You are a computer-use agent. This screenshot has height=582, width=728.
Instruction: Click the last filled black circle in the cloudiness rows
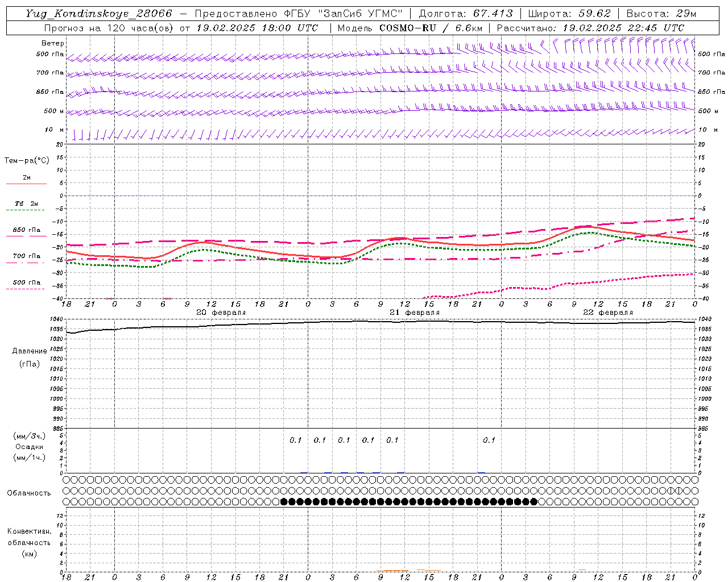(x=533, y=501)
